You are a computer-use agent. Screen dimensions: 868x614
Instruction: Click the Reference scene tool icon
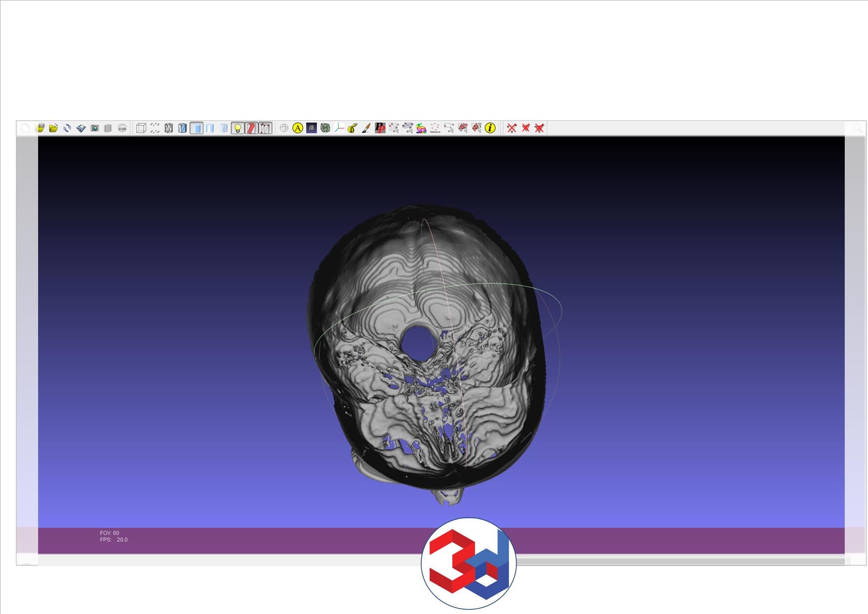point(435,128)
